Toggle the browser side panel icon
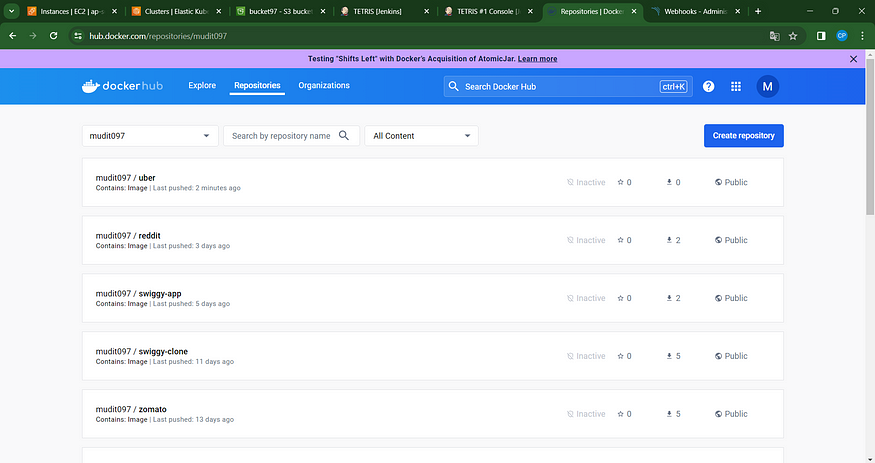The width and height of the screenshot is (875, 463). coord(821,36)
